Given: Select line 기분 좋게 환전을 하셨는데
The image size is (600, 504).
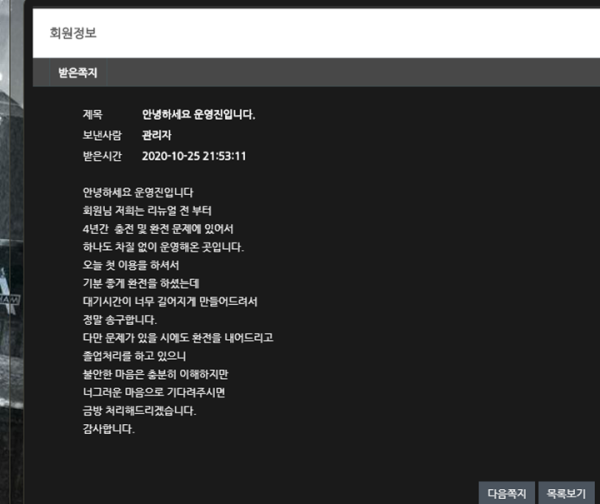Looking at the screenshot, I should [141, 283].
